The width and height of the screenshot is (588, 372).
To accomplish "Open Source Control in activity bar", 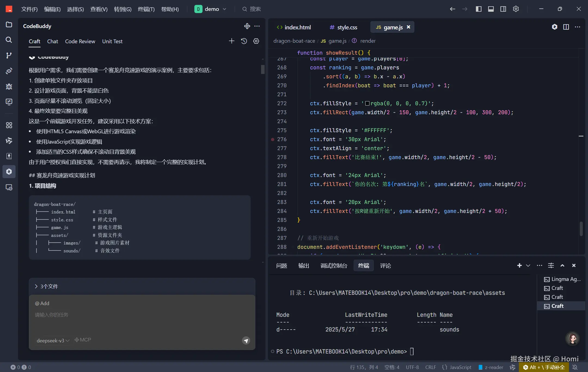I will tap(9, 55).
